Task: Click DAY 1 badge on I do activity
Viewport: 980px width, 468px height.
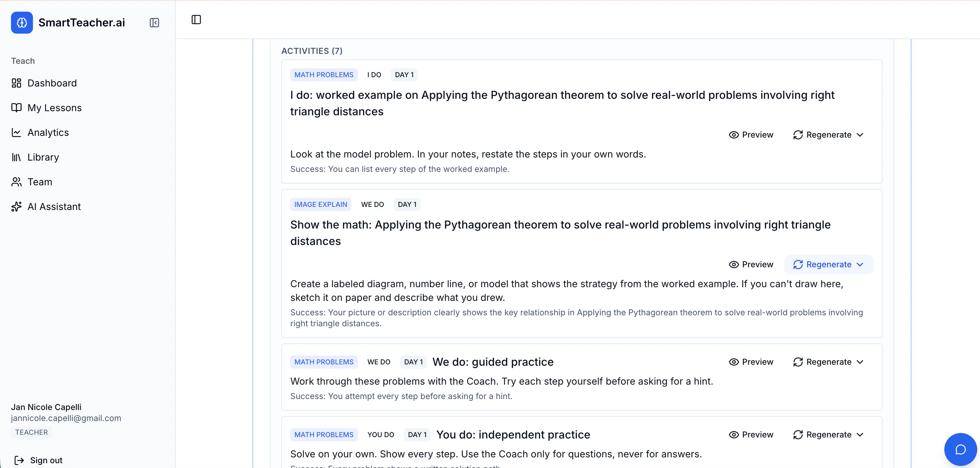Action: click(404, 74)
